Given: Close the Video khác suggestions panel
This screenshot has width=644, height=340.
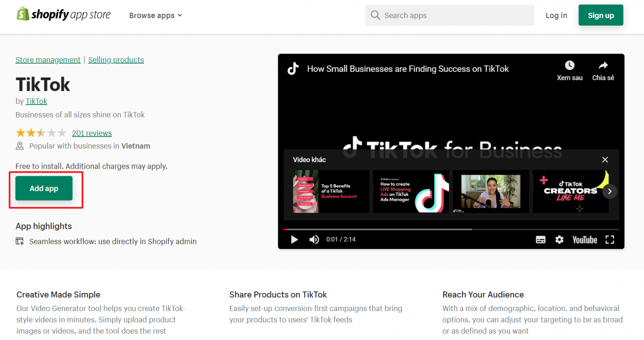Looking at the screenshot, I should point(605,160).
